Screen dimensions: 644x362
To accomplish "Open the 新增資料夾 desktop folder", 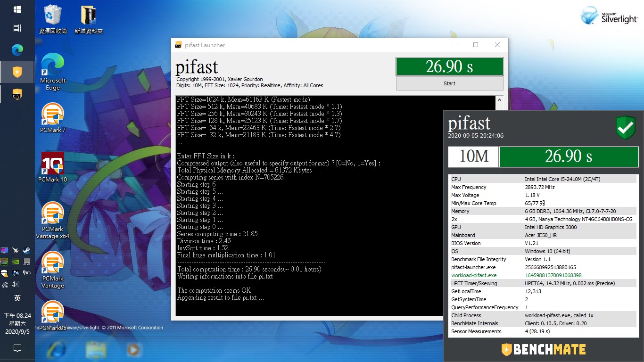I will 88,20.
